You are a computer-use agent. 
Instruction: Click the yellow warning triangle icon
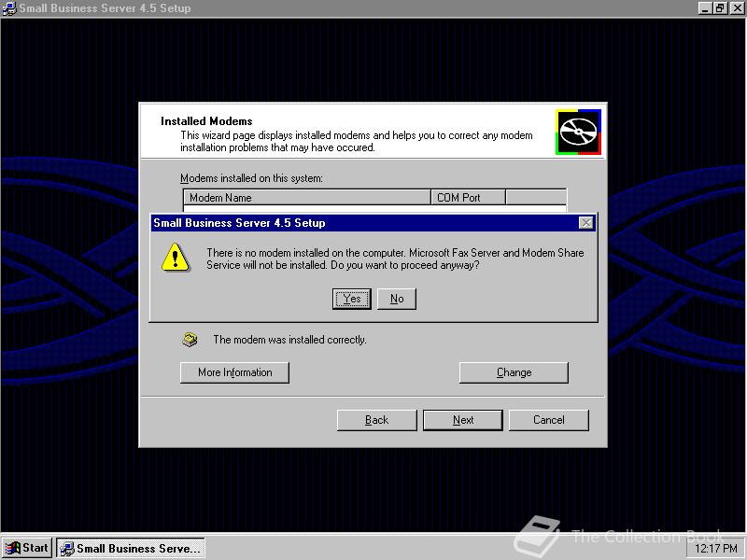pyautogui.click(x=176, y=258)
